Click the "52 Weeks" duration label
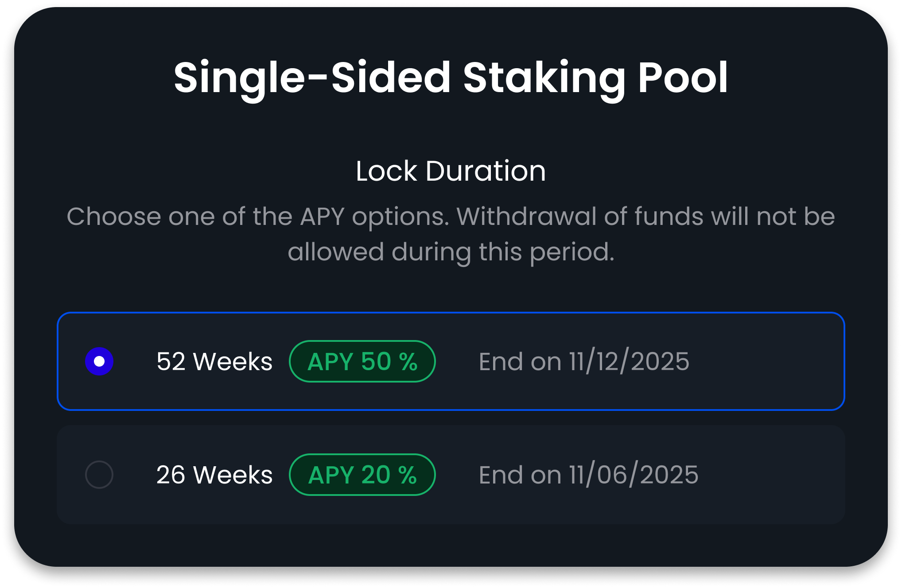This screenshot has height=588, width=902. [x=214, y=361]
